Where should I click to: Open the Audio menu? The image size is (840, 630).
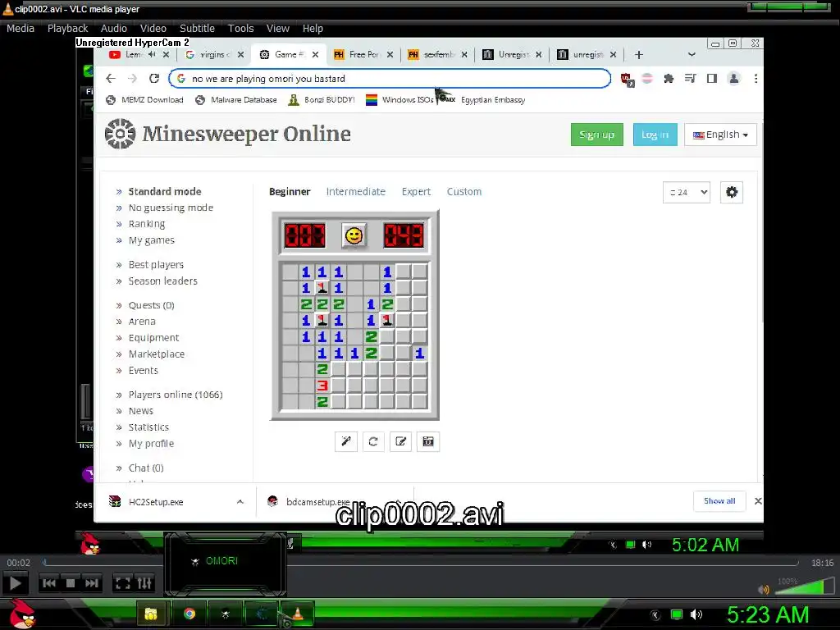tap(113, 29)
